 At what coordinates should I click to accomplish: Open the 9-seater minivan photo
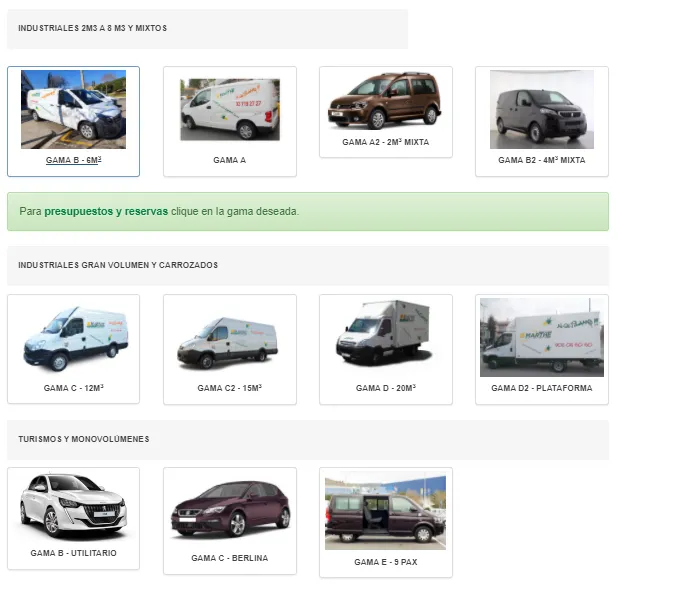[x=385, y=511]
